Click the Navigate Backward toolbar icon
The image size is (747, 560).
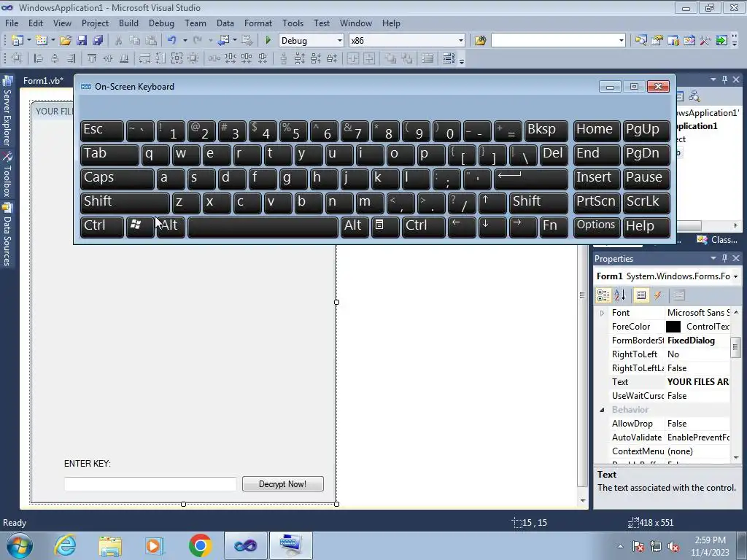223,41
